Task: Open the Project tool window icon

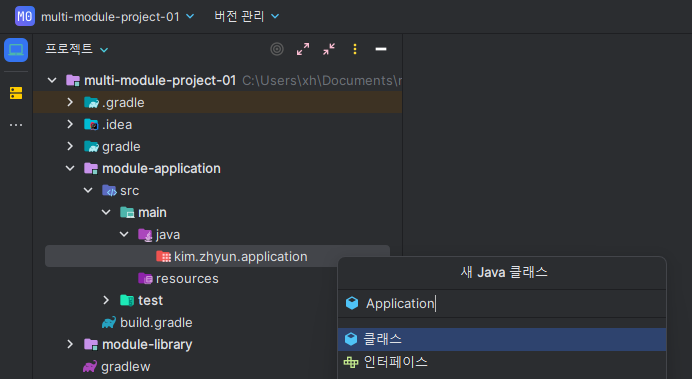Action: pyautogui.click(x=16, y=50)
